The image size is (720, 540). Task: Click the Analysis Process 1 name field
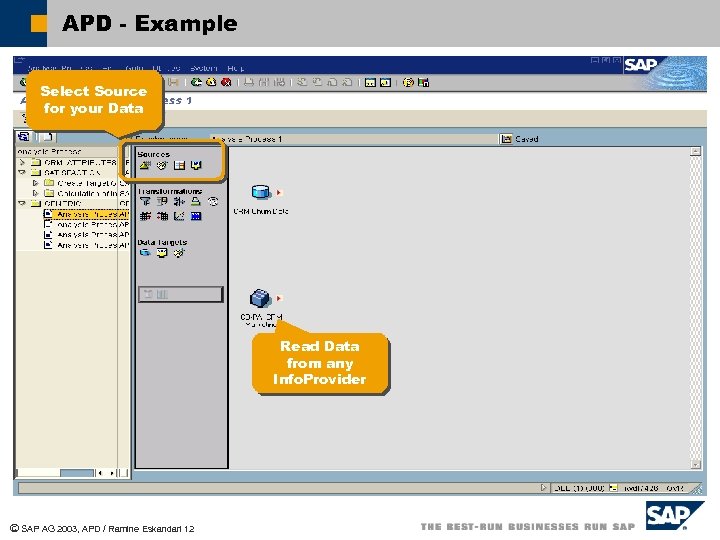354,139
